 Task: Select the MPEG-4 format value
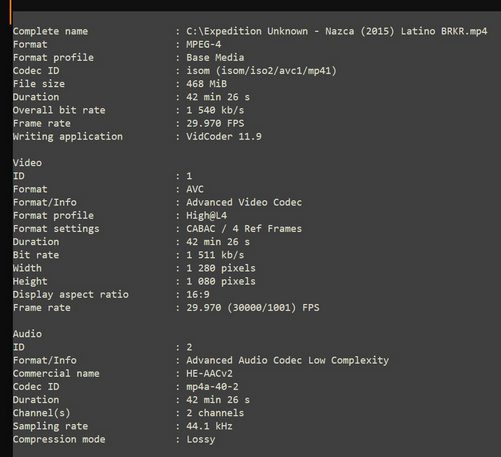coord(203,44)
